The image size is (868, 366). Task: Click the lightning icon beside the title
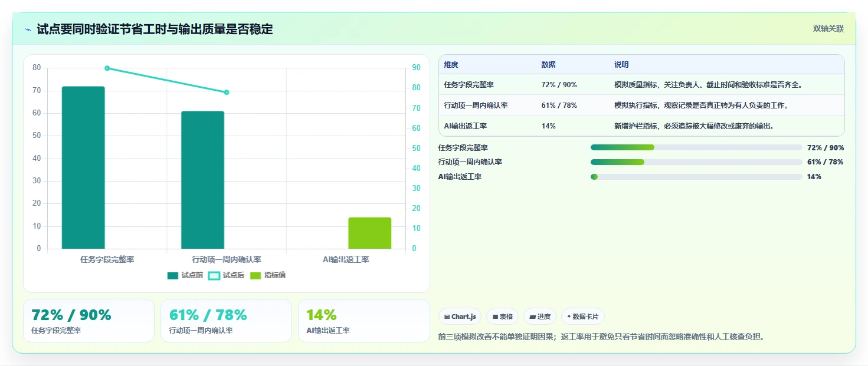[28, 29]
